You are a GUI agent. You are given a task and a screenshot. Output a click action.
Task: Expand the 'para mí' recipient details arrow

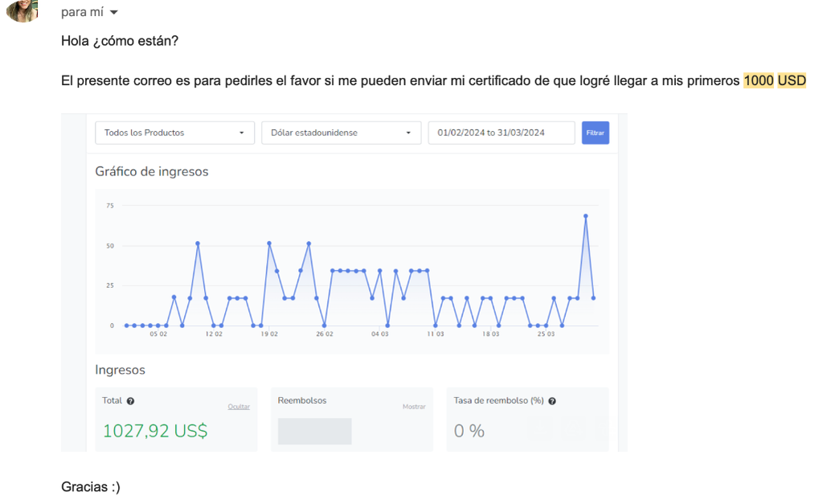[113, 13]
